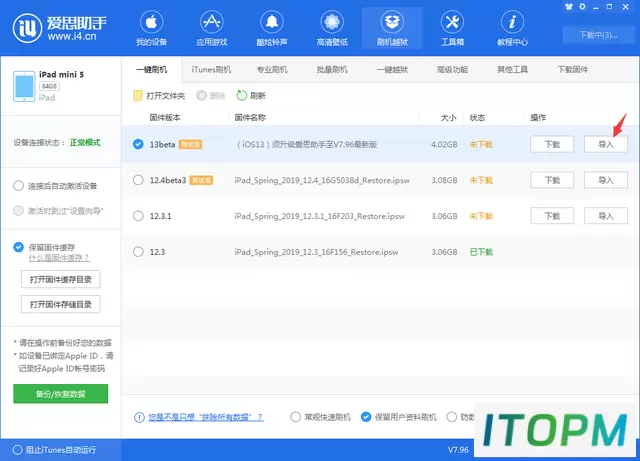Click iPad_Spring_2019_12.3.1_16F203_Restore.ipsw file name
This screenshot has width=640, height=461.
(x=319, y=216)
